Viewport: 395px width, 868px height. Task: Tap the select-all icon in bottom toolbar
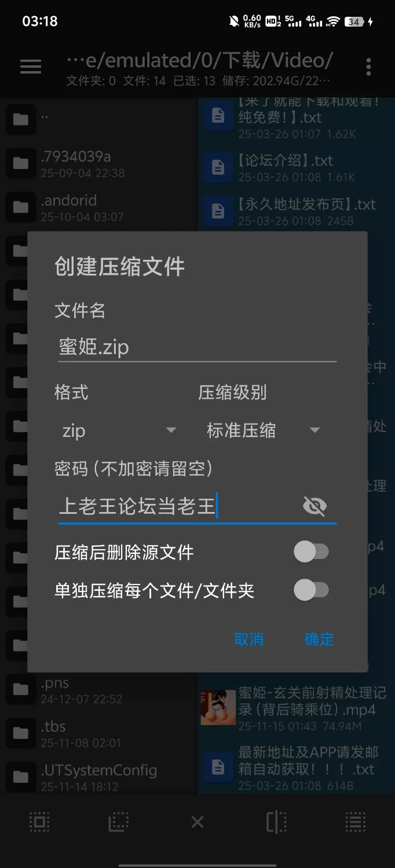[39, 822]
